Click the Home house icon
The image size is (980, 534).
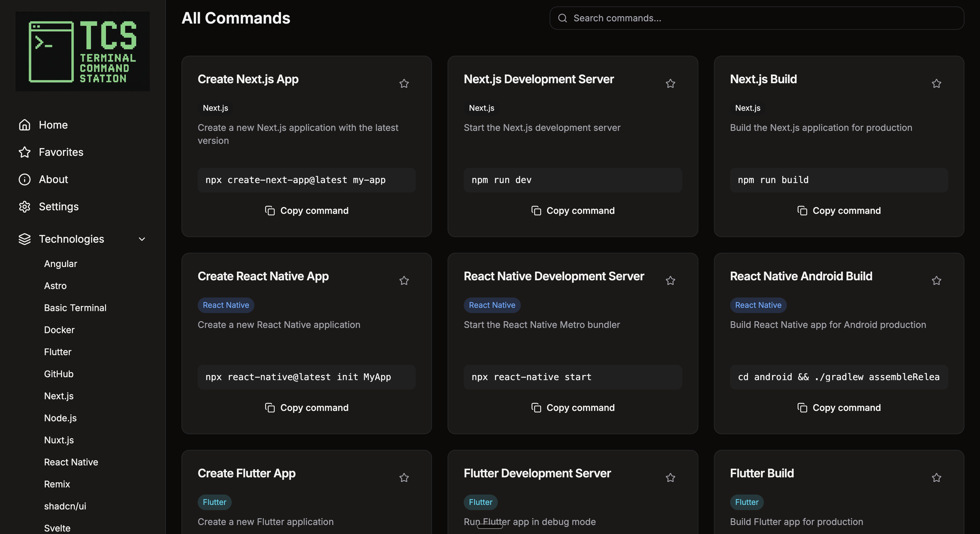pyautogui.click(x=25, y=125)
